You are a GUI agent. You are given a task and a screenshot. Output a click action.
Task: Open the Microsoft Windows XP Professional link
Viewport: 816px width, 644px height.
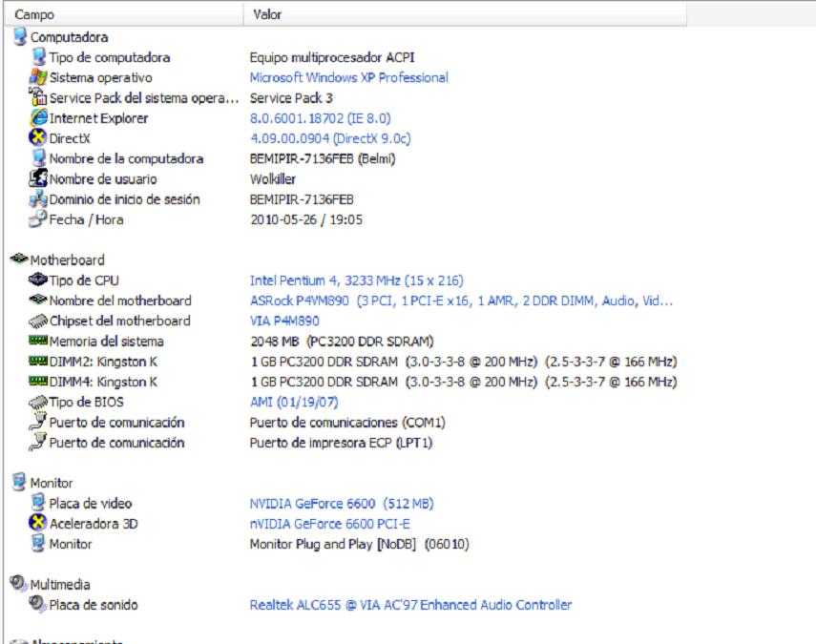pos(348,77)
